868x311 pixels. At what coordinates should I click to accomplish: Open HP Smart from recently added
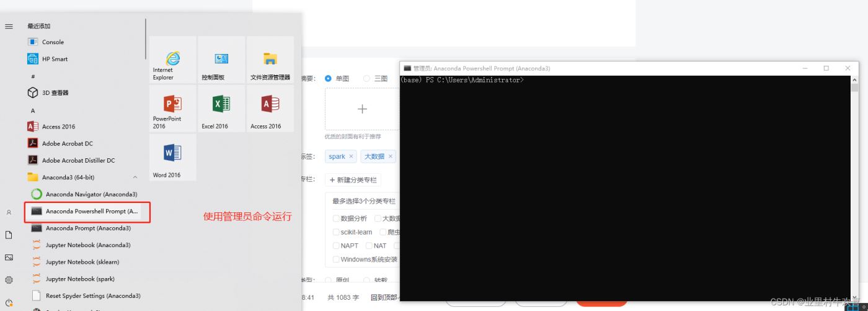click(55, 59)
